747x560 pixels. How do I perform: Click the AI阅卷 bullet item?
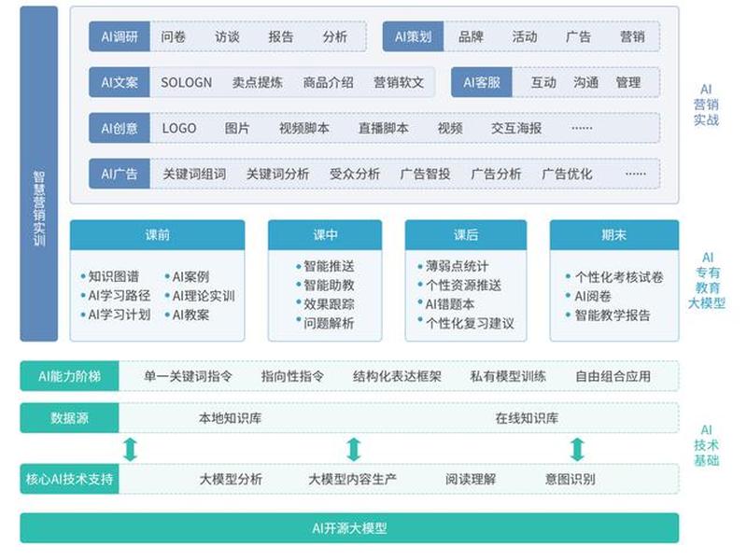[x=588, y=296]
